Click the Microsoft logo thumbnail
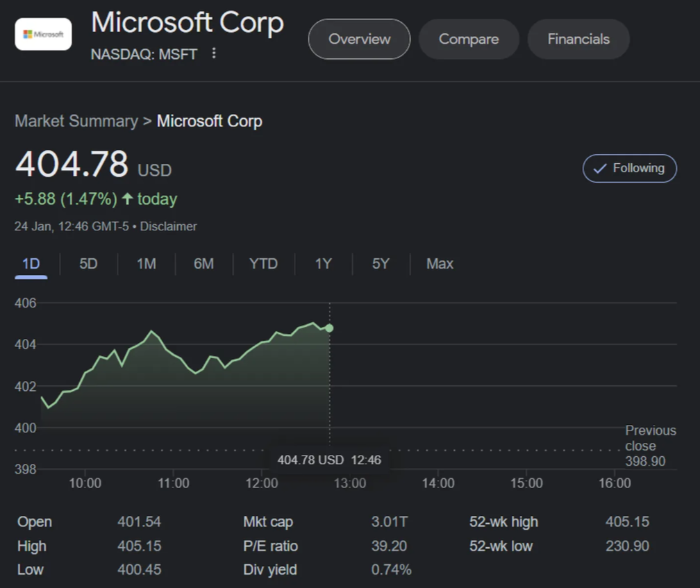The height and width of the screenshot is (588, 700). 43,34
